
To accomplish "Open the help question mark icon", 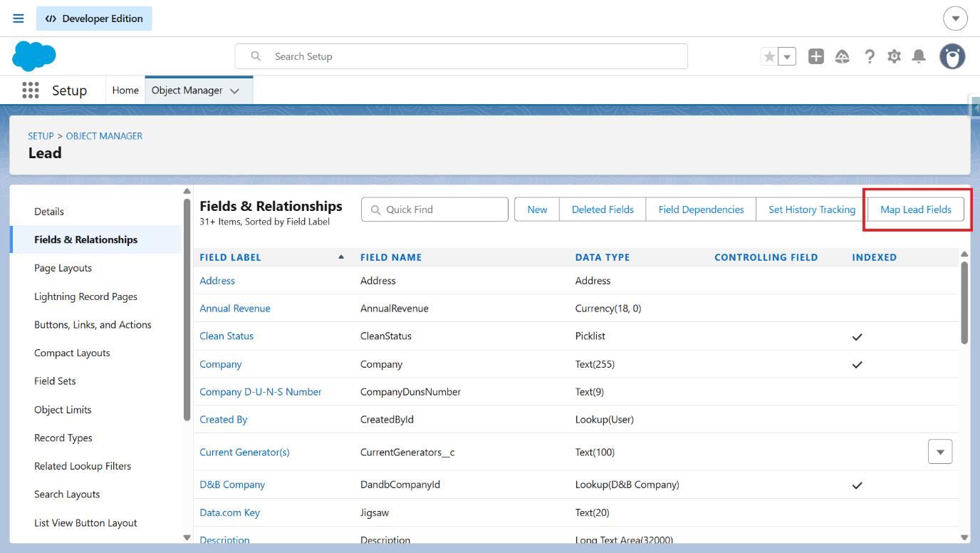I will [x=870, y=56].
